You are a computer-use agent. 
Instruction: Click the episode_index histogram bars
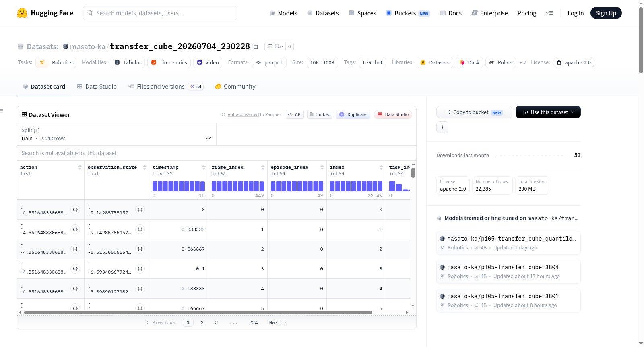click(x=297, y=186)
